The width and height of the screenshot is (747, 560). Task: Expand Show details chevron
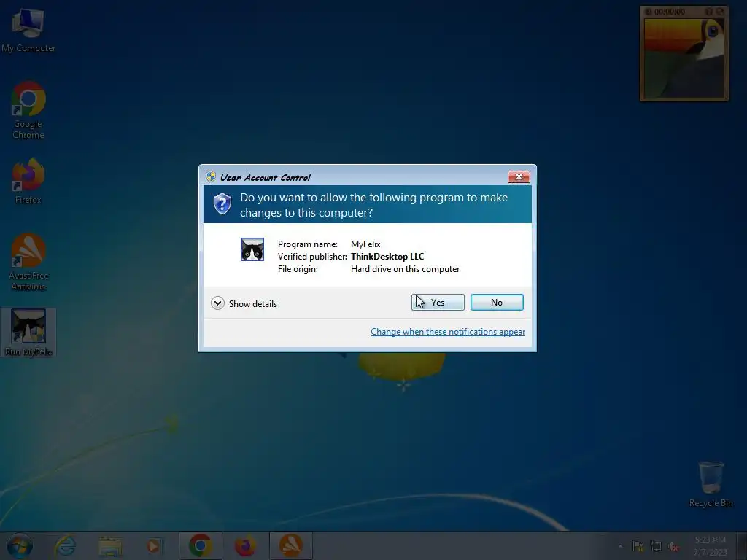[217, 303]
